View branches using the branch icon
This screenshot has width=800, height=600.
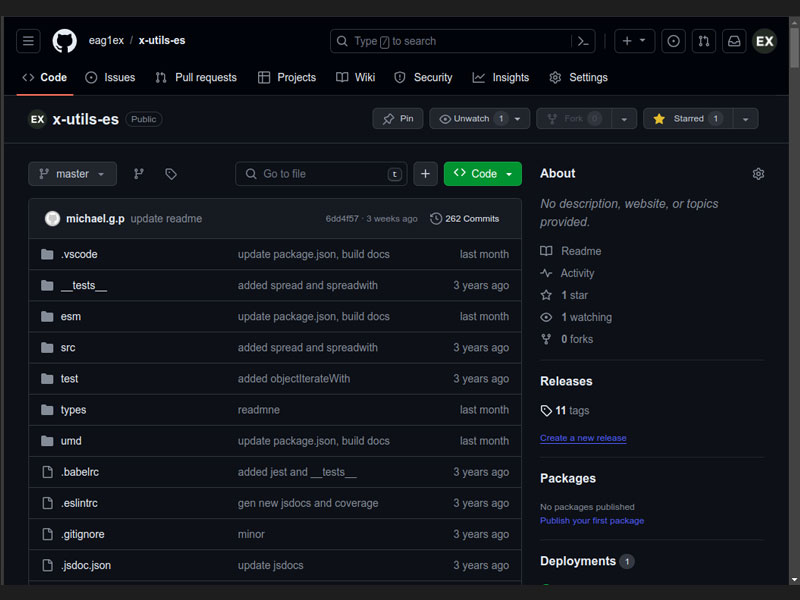click(x=139, y=174)
